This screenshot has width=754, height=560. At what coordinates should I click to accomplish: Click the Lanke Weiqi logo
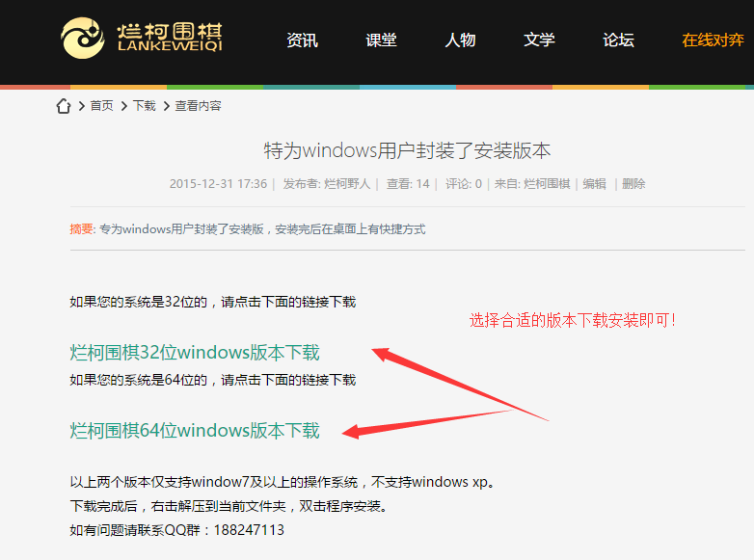click(x=142, y=38)
